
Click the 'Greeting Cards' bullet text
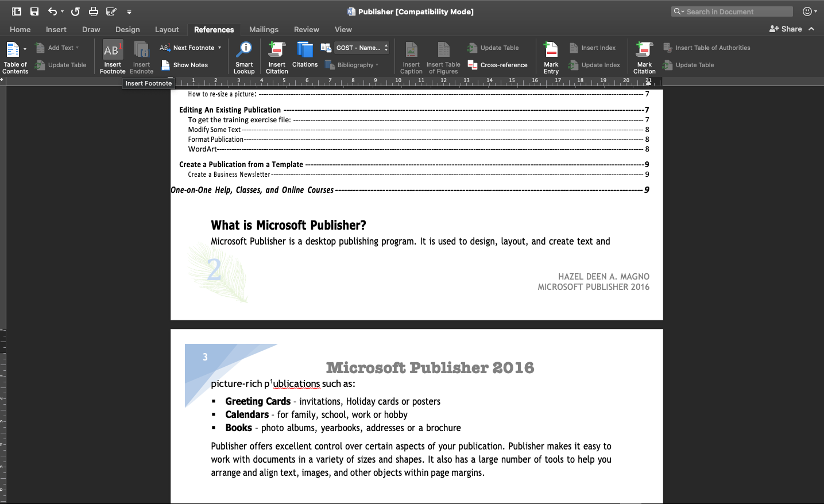(x=258, y=401)
